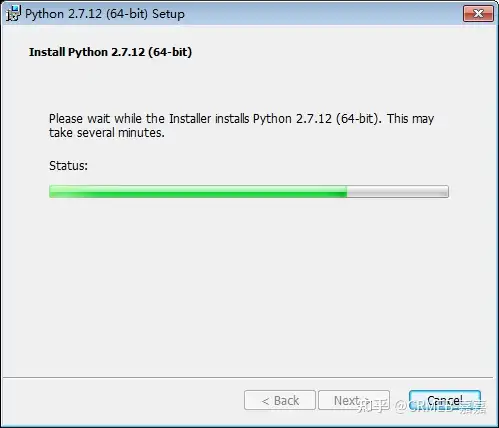The height and width of the screenshot is (428, 499).
Task: Click the 'This may' words in the message
Action: point(411,119)
